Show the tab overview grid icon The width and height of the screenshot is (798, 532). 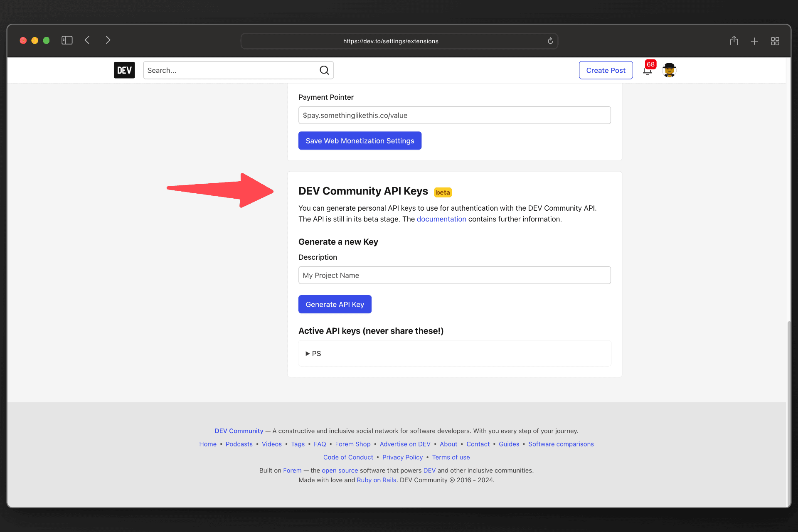pos(775,41)
